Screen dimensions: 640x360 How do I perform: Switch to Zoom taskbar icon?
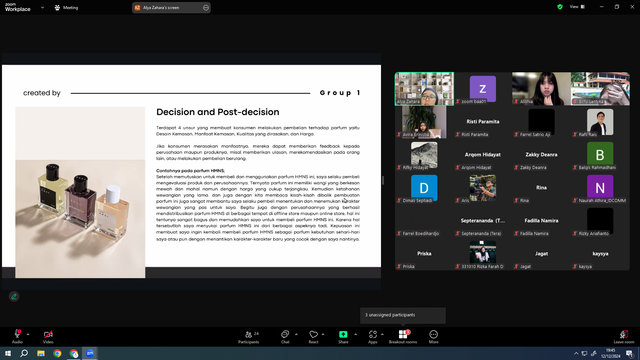point(90,353)
